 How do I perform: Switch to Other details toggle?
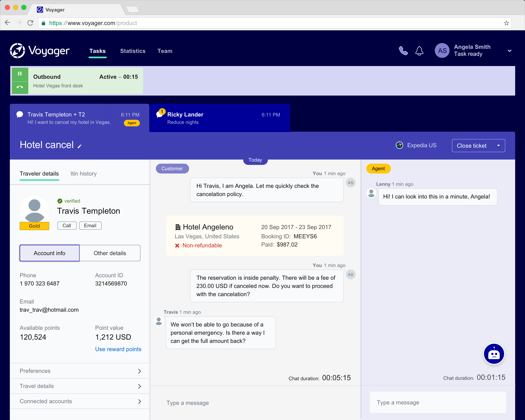[110, 253]
